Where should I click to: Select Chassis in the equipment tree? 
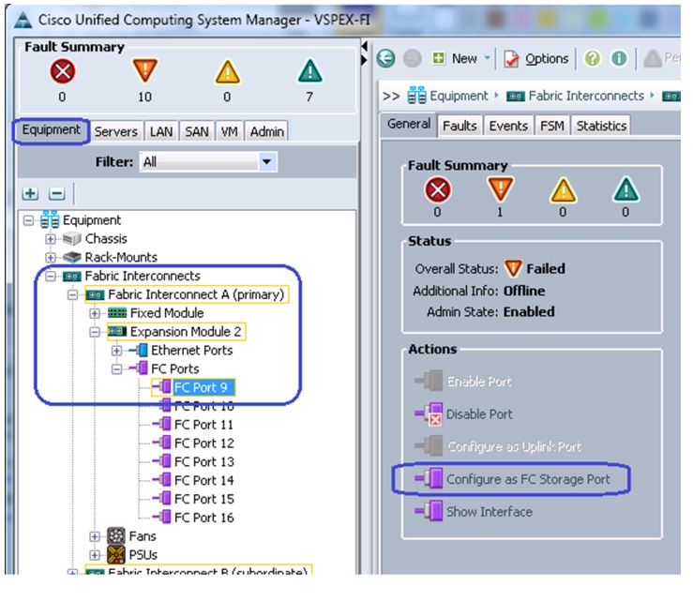pos(106,239)
